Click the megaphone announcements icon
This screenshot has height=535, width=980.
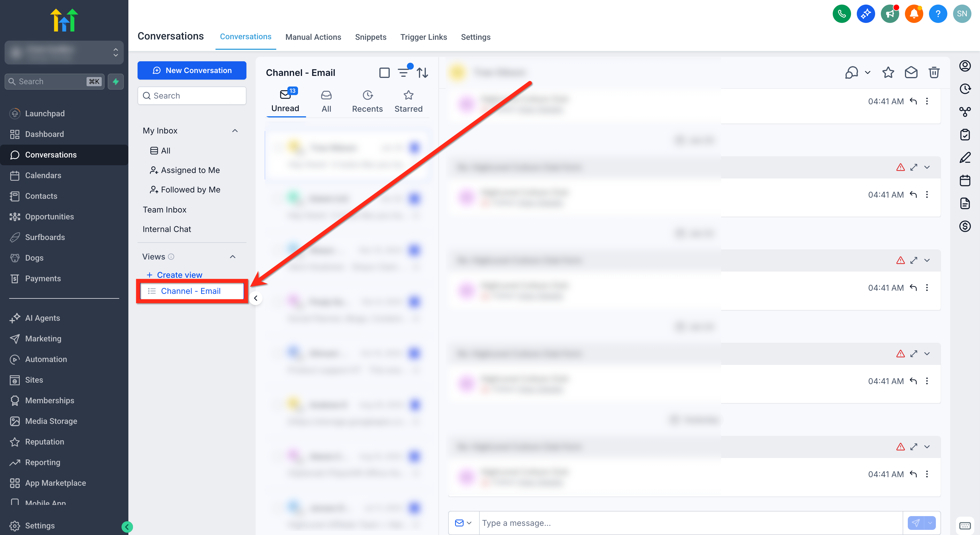(x=890, y=14)
